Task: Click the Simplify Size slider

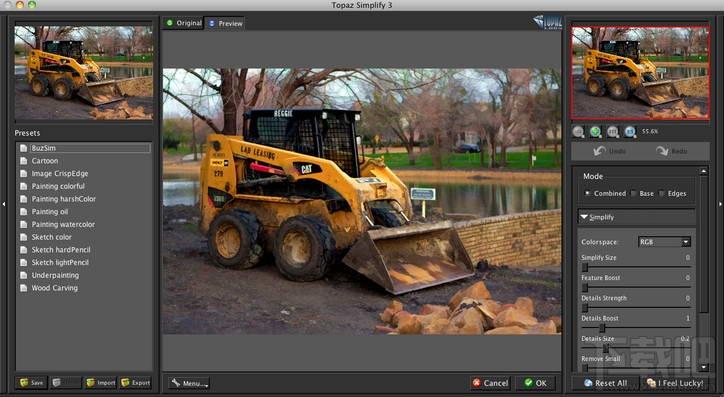Action: coord(636,267)
